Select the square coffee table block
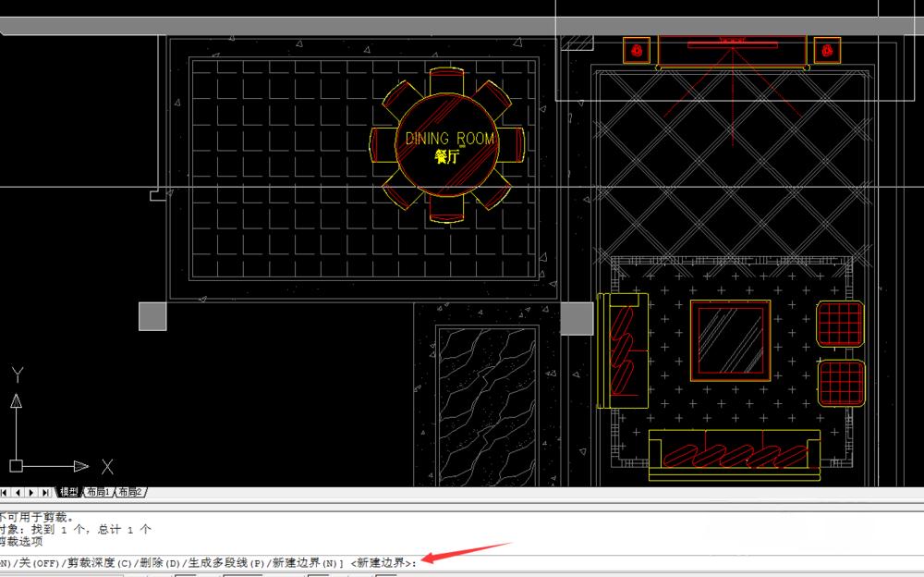 731,341
